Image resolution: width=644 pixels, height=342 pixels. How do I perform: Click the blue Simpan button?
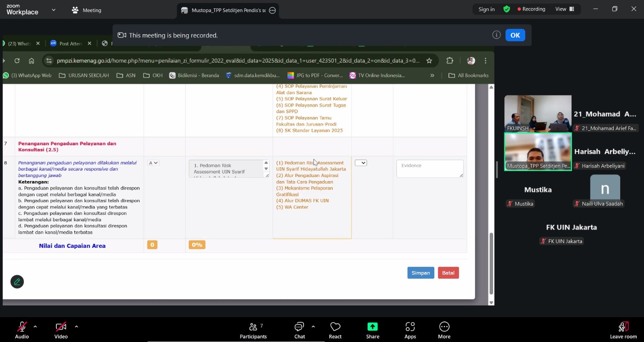click(x=421, y=273)
